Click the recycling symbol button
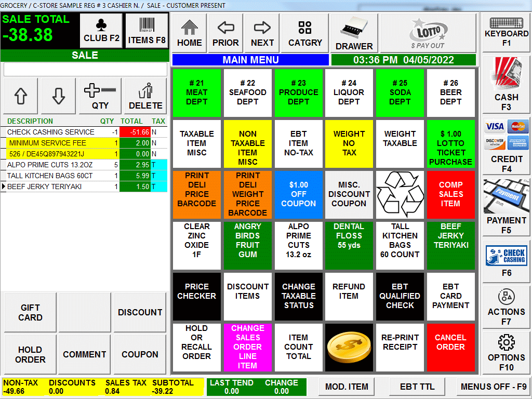 pyautogui.click(x=400, y=194)
